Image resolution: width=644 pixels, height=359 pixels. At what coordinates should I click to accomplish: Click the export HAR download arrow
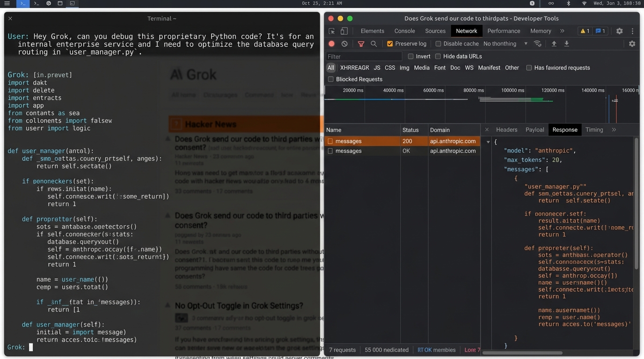(x=566, y=43)
